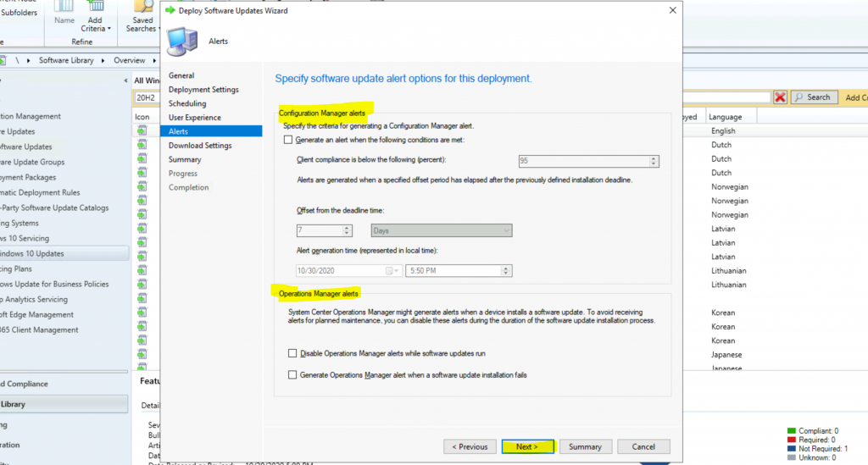Click the Next button in the wizard
Screen dimensions: 868x465
[x=527, y=446]
